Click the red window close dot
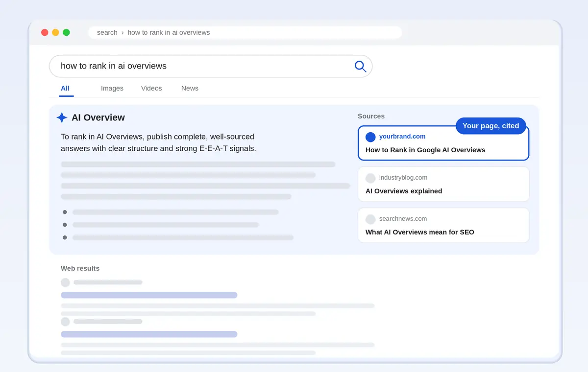This screenshot has width=588, height=372. [x=45, y=32]
